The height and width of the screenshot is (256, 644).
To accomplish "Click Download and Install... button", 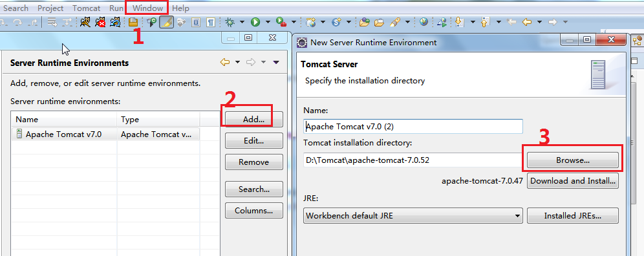I will point(572,181).
